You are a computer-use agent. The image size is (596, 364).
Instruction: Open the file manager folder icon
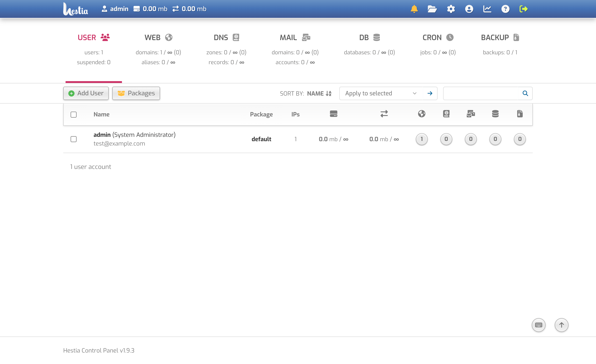coord(432,9)
